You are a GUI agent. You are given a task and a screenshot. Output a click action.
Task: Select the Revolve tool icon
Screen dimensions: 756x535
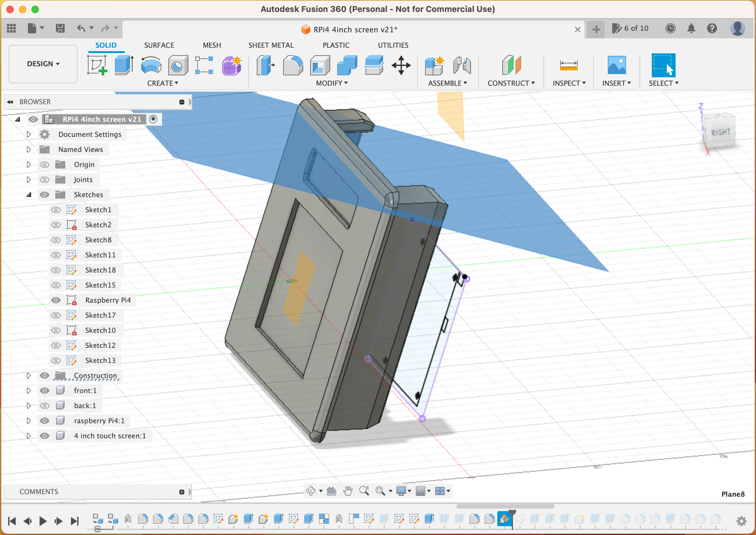pyautogui.click(x=151, y=65)
